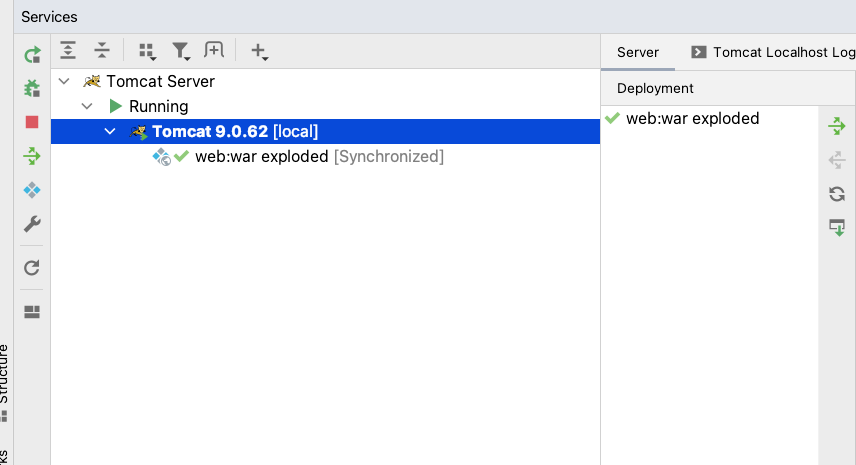This screenshot has height=465, width=856.
Task: Click Open in New Tab icon
Action: pos(214,50)
